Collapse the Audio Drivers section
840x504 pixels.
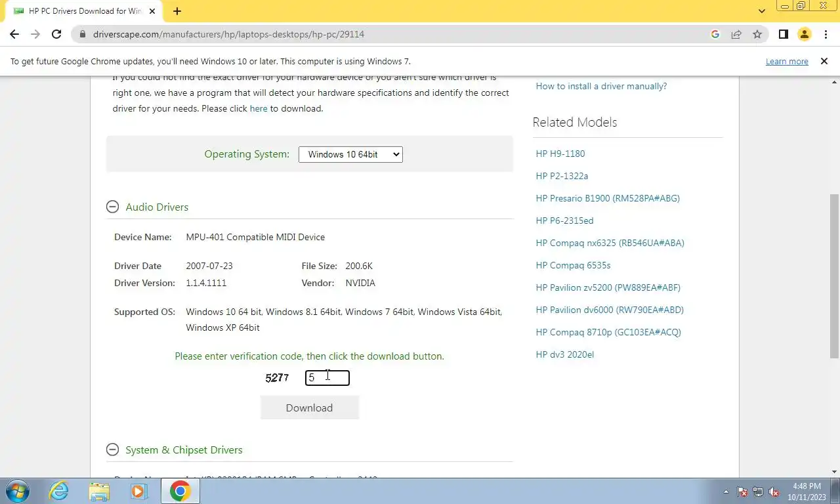pyautogui.click(x=112, y=207)
